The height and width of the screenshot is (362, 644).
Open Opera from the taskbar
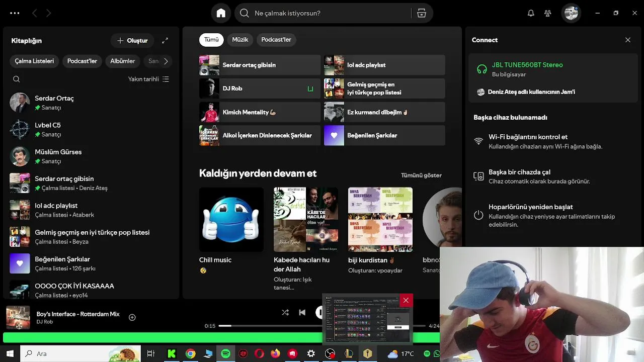(x=259, y=353)
